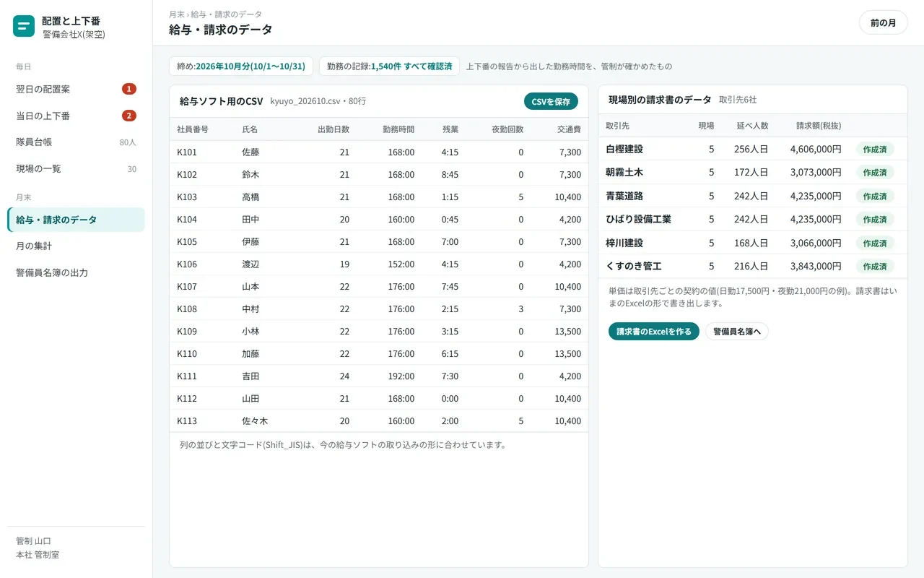Screen dimensions: 924x578
Task: Select client ひばり設備工業 in invoice table
Action: coord(638,219)
